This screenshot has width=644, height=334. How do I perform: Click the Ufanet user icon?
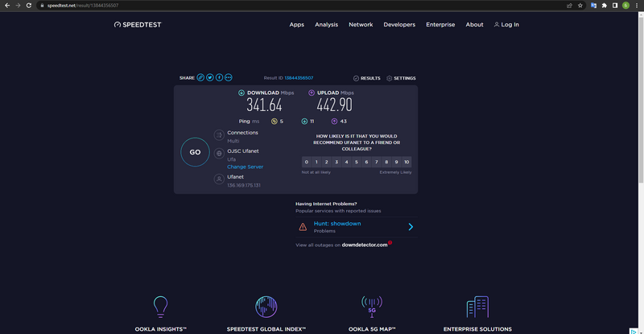(219, 179)
